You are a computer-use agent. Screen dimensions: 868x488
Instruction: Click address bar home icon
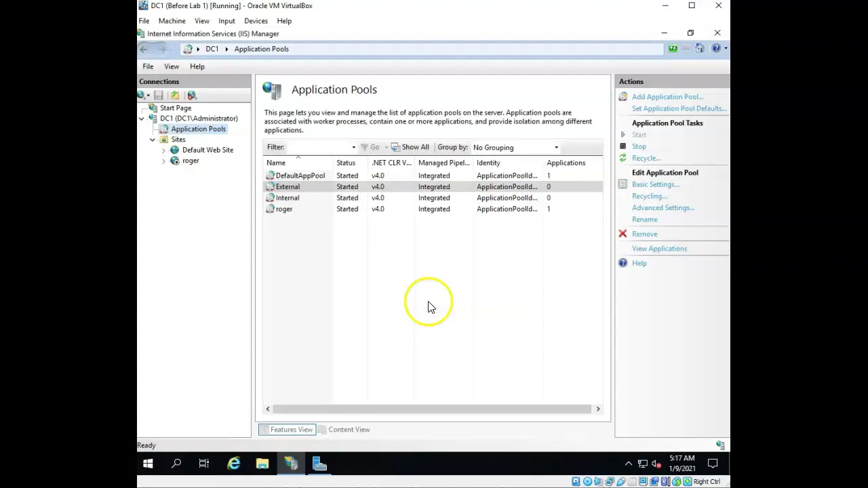700,49
